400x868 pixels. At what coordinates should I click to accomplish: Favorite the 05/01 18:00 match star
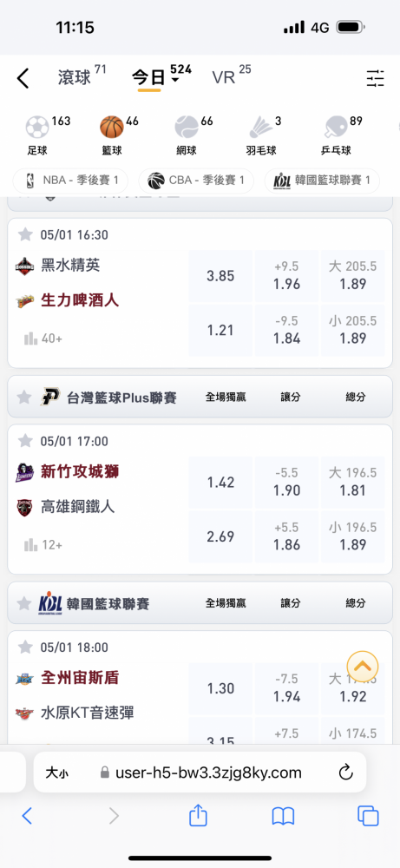(25, 648)
